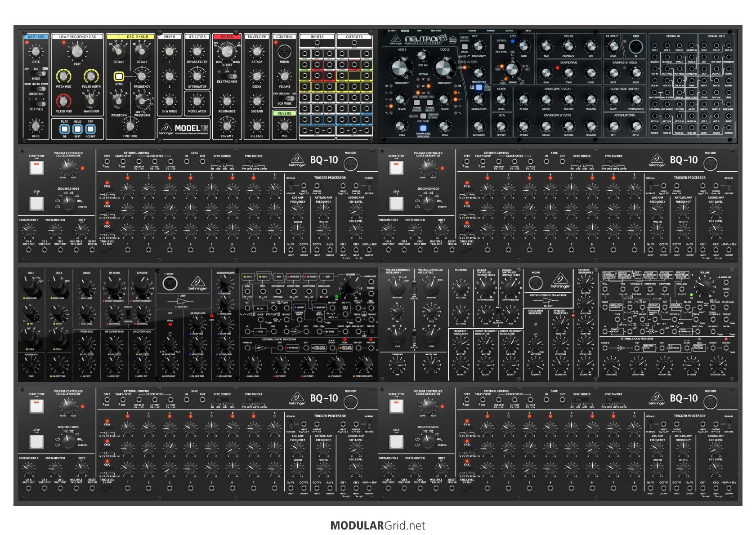Click MIDI OUT socket on upper-left BQ-10
Screen dimensions: 756x535
pos(350,165)
